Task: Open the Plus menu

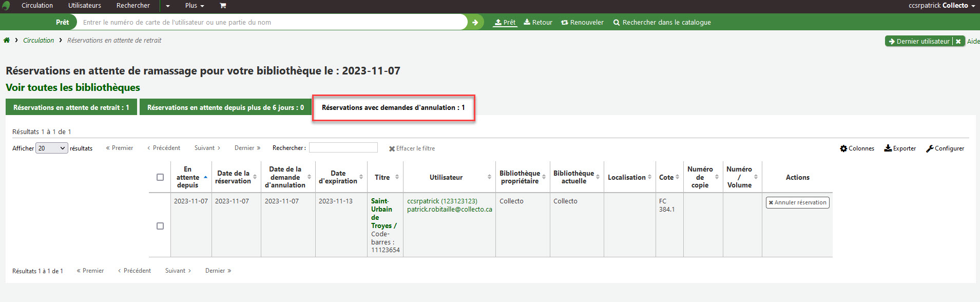Action: click(x=195, y=6)
